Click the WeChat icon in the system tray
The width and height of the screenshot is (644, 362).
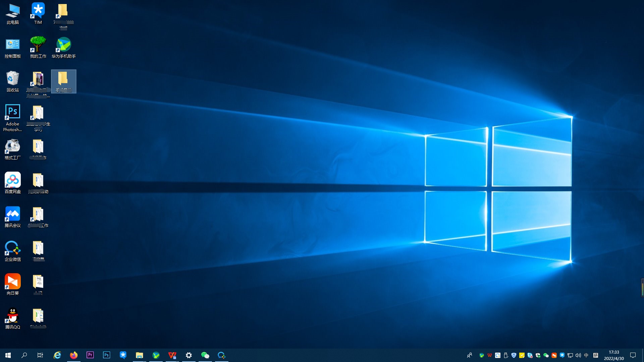[546, 355]
